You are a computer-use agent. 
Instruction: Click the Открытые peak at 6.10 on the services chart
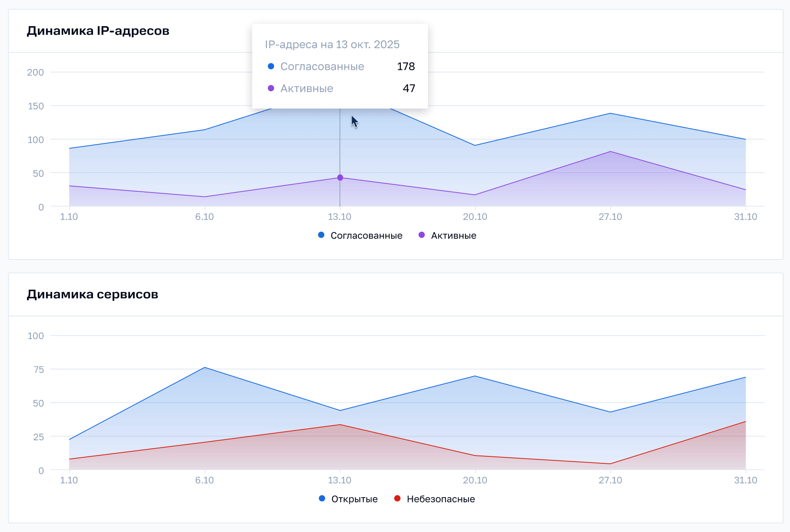(x=205, y=368)
